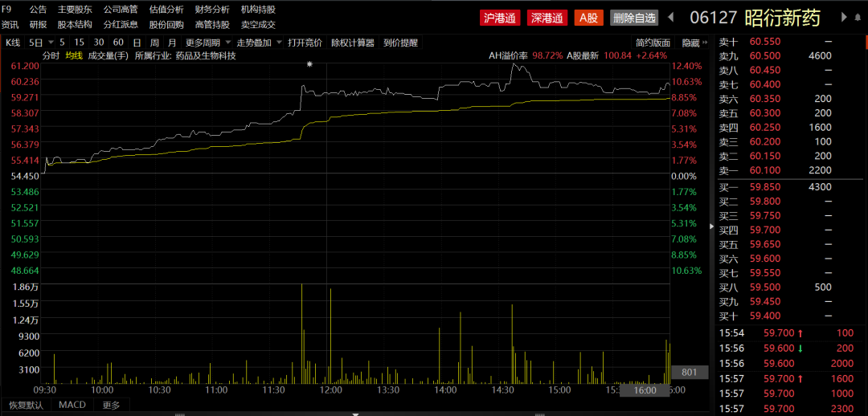This screenshot has width=868, height=416.
Task: Open 分红派息 dividends page
Action: point(121,24)
